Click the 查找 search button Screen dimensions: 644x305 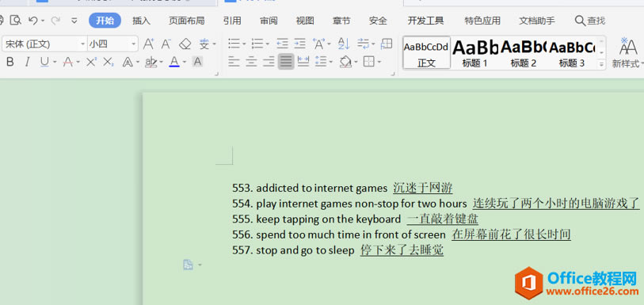tap(590, 21)
